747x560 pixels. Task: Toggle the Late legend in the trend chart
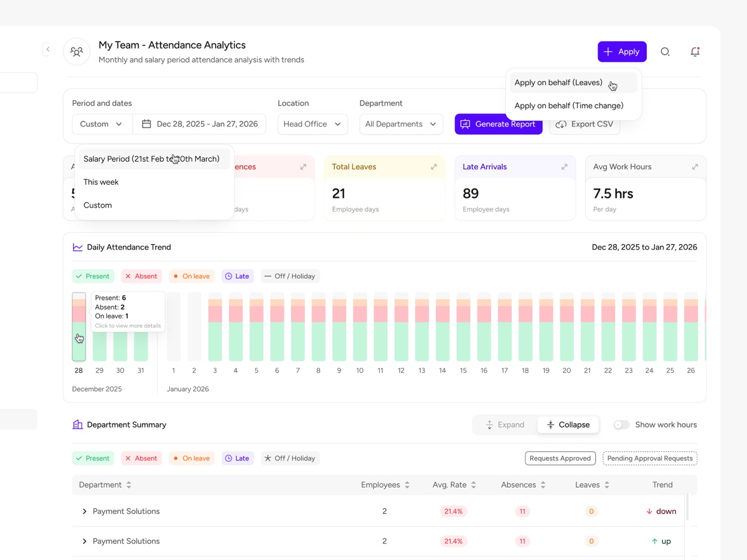237,276
